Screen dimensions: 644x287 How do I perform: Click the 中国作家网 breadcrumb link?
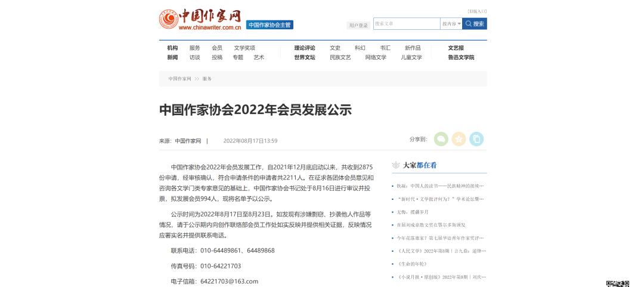pos(179,79)
